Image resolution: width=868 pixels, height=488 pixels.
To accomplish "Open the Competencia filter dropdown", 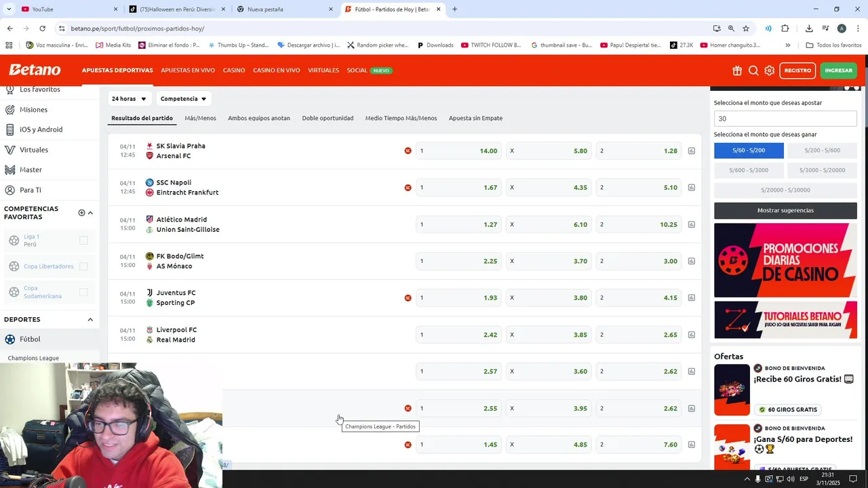I will coord(183,99).
